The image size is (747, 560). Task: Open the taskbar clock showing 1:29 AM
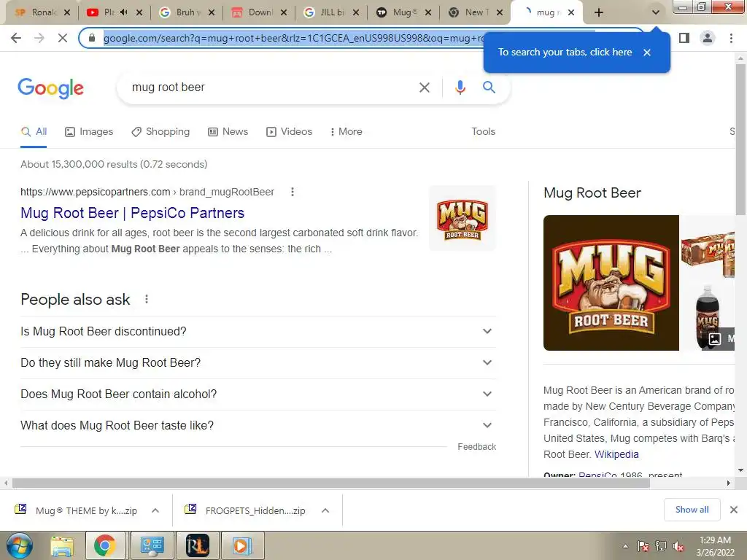click(x=716, y=546)
